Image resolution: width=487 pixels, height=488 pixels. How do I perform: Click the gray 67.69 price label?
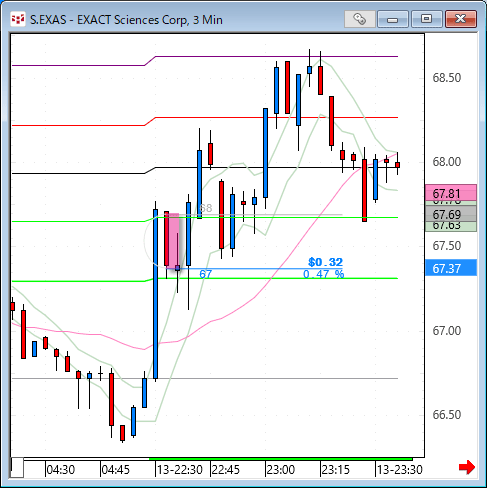[451, 214]
